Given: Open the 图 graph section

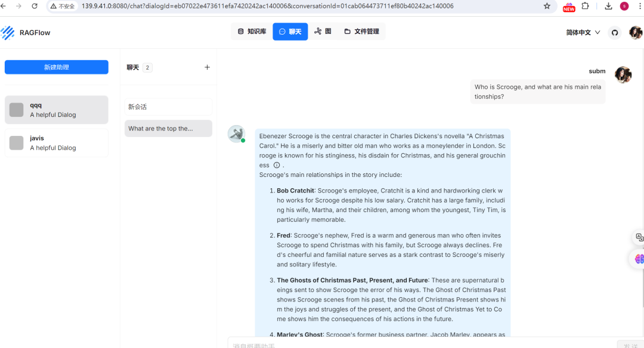Looking at the screenshot, I should coord(324,31).
